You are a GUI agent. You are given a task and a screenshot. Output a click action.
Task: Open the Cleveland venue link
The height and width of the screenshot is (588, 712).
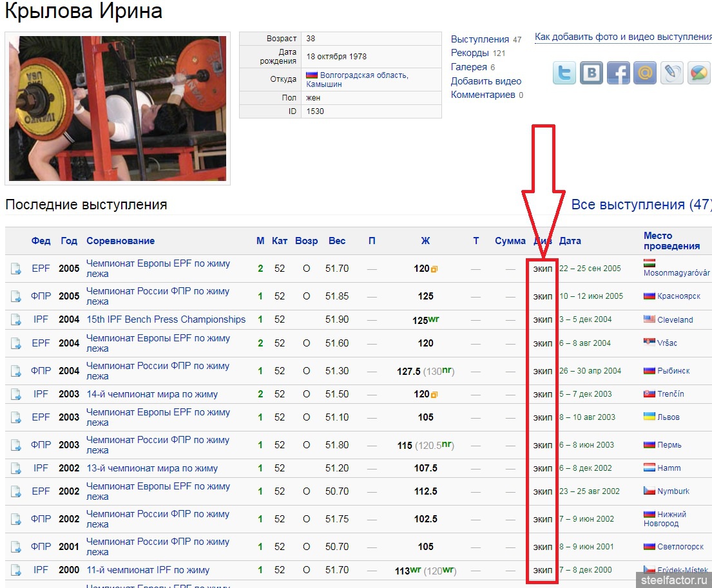click(x=675, y=320)
